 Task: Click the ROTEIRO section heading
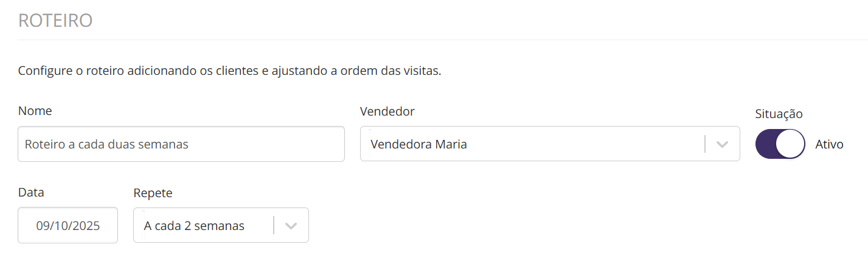(55, 20)
